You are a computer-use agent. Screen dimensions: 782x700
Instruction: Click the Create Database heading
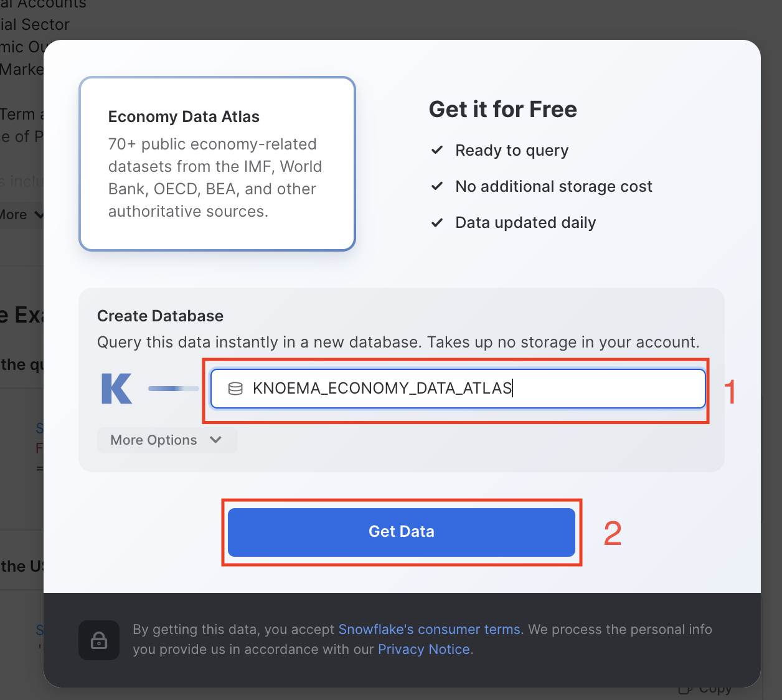click(160, 316)
